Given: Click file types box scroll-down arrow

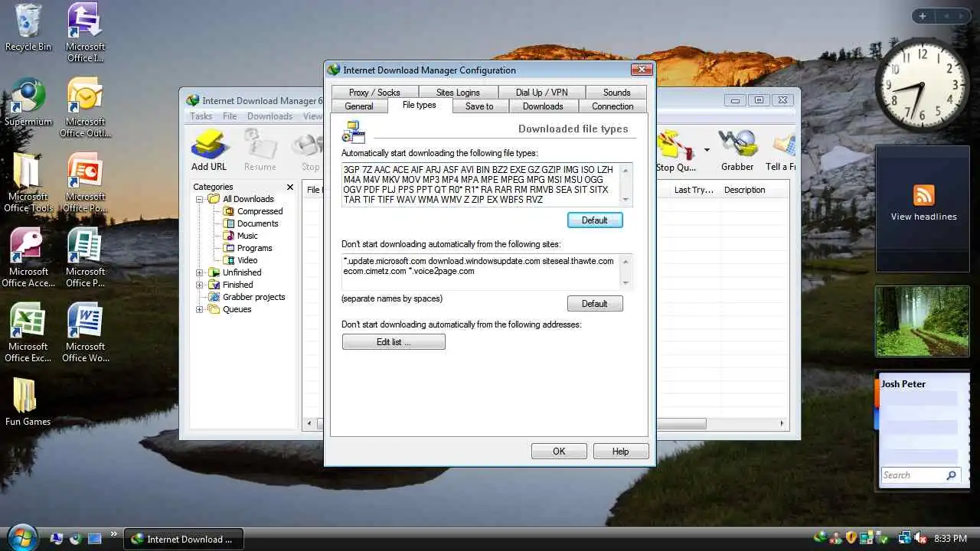Looking at the screenshot, I should coord(626,201).
